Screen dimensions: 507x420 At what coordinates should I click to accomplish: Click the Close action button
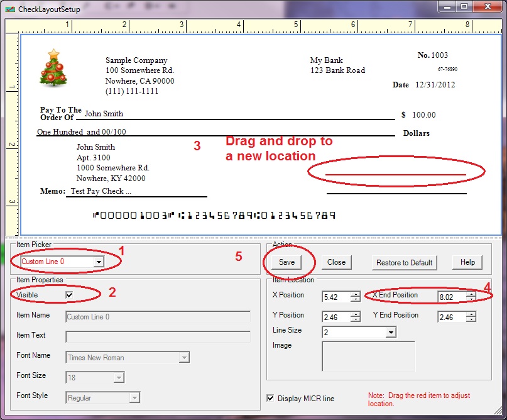pyautogui.click(x=336, y=262)
